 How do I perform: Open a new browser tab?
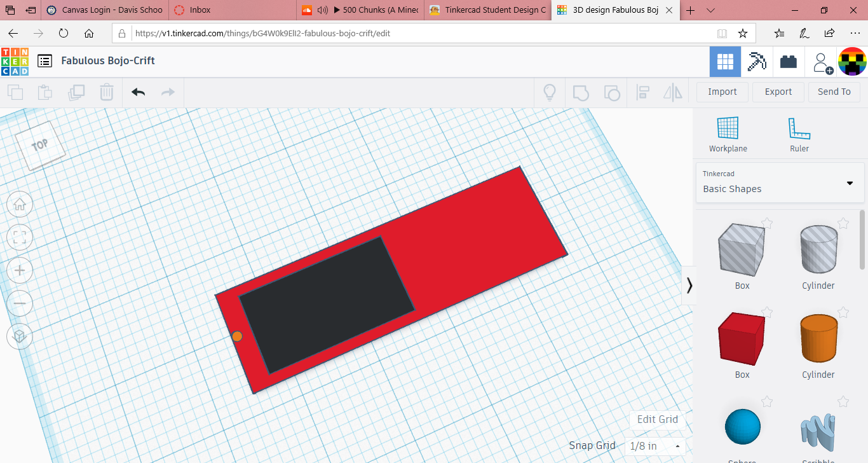click(690, 10)
